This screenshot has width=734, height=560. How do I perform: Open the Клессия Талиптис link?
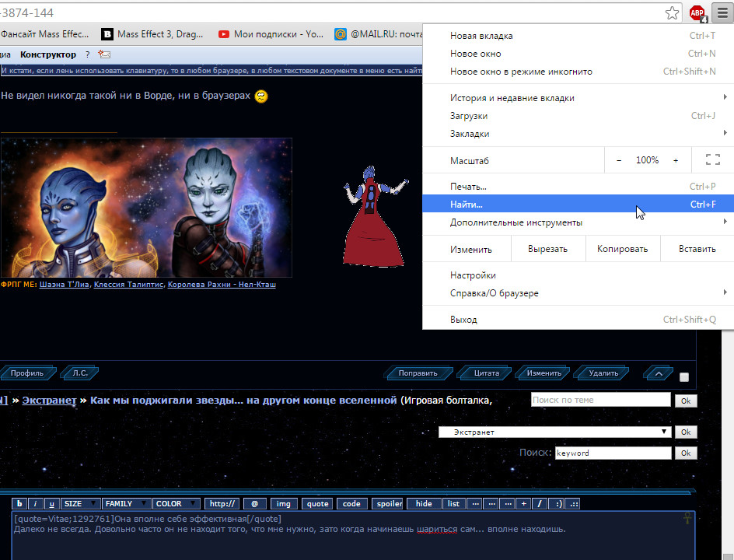pos(128,284)
